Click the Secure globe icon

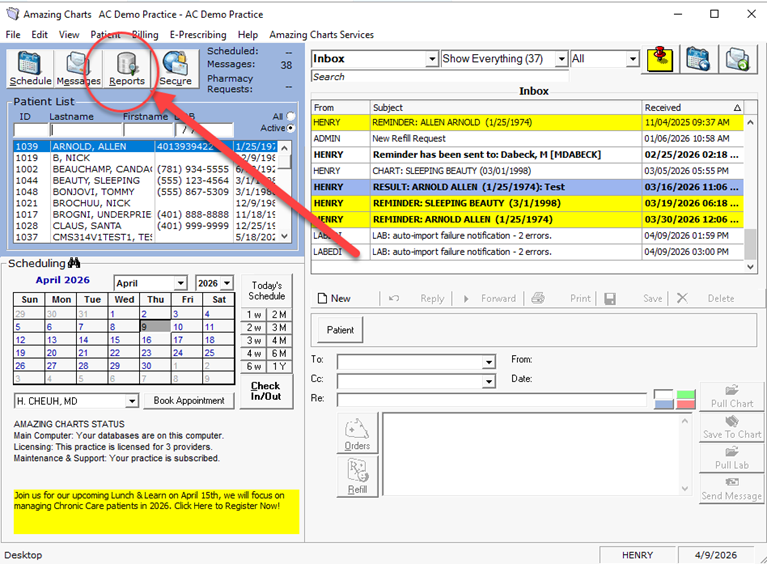(176, 68)
